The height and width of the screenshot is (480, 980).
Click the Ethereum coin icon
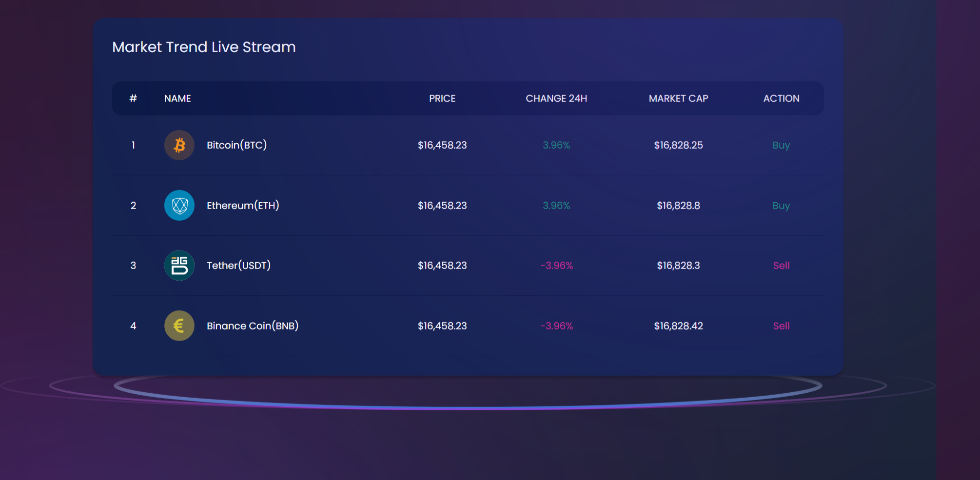pyautogui.click(x=179, y=205)
